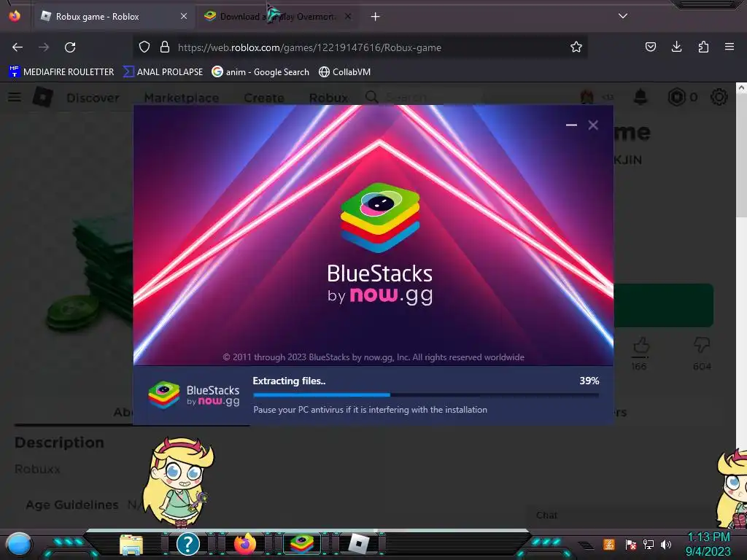Open Roblox settings gear
Viewport: 747px width, 560px height.
coord(719,97)
